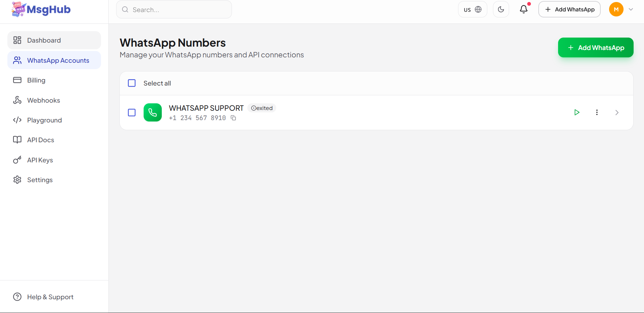Click the Playground code brackets icon

[x=17, y=120]
